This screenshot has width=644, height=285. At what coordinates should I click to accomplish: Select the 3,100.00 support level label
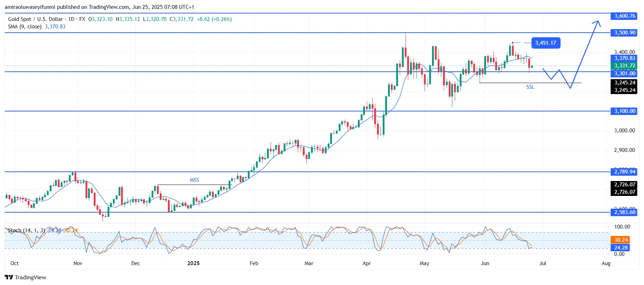[624, 111]
